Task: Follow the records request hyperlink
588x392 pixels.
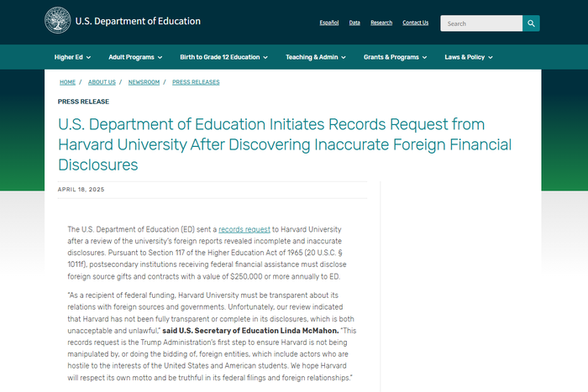Action: tap(244, 229)
